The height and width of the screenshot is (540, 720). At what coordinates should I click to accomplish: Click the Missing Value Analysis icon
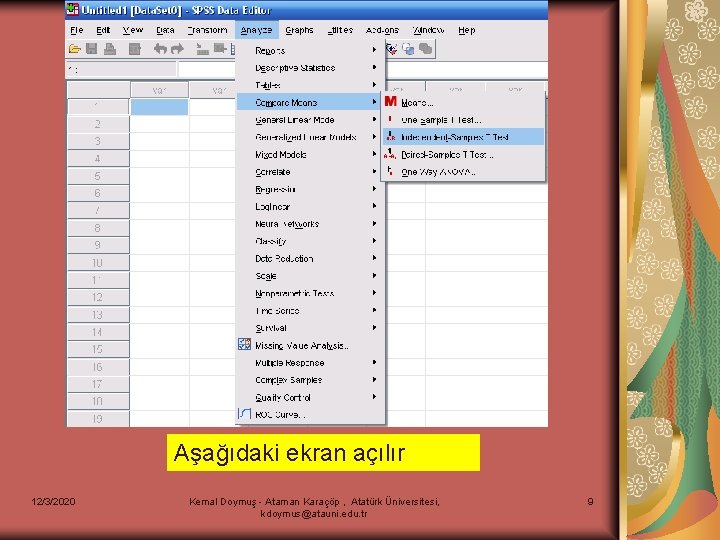coord(244,344)
